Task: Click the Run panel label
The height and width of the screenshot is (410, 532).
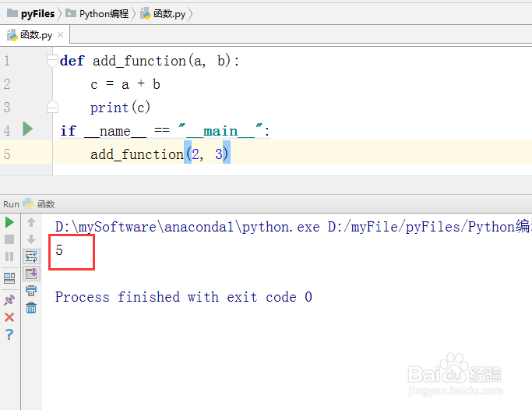Action: coord(11,204)
